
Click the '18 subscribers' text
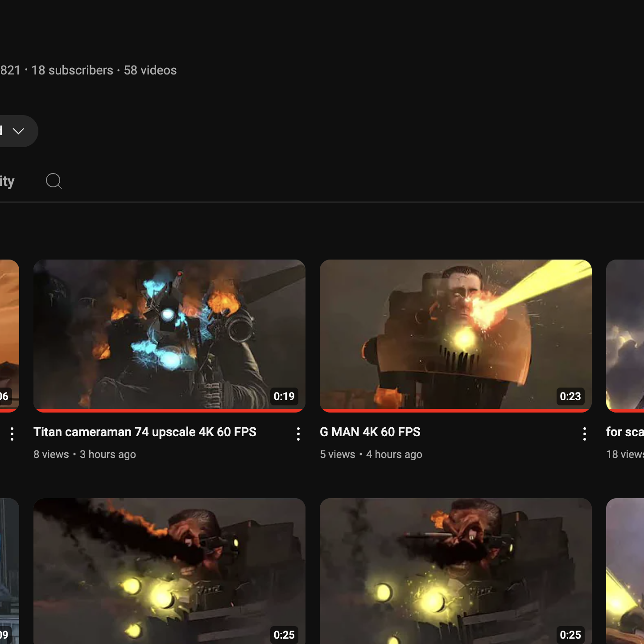pyautogui.click(x=72, y=70)
